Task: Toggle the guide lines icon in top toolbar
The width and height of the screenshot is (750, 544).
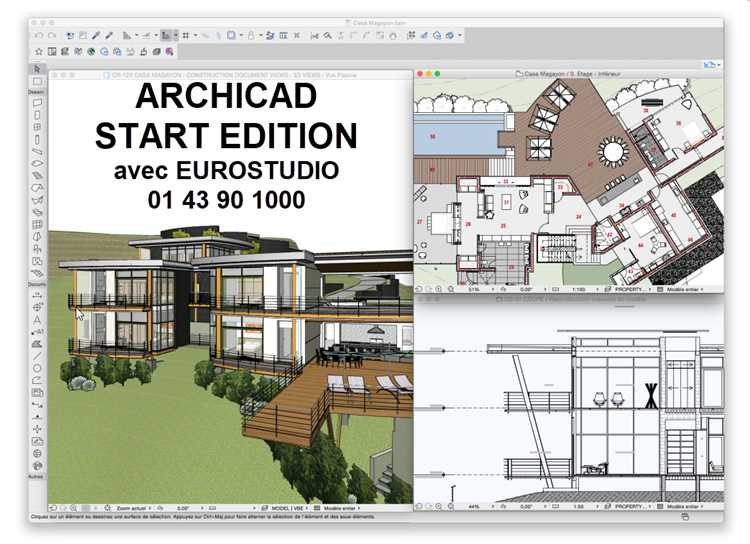Action: click(127, 35)
